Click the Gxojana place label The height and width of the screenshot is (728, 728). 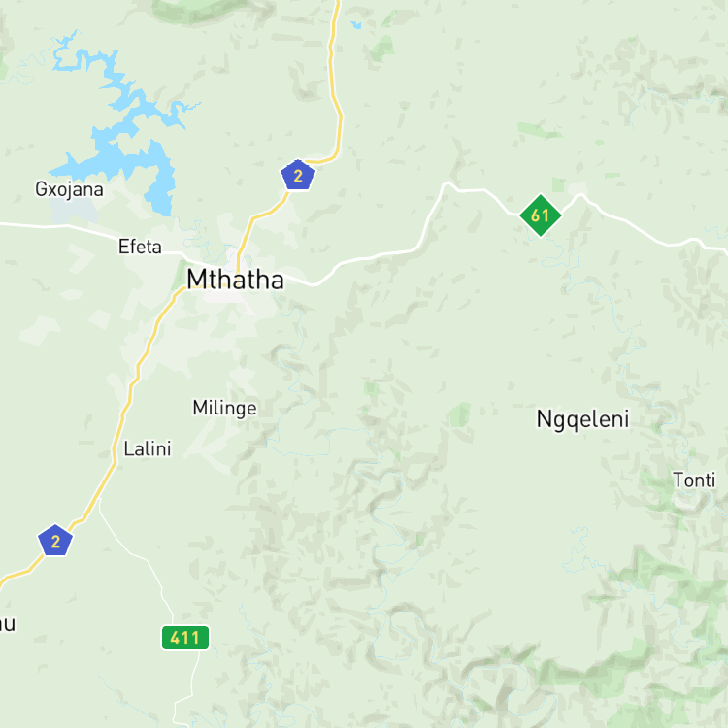[69, 189]
